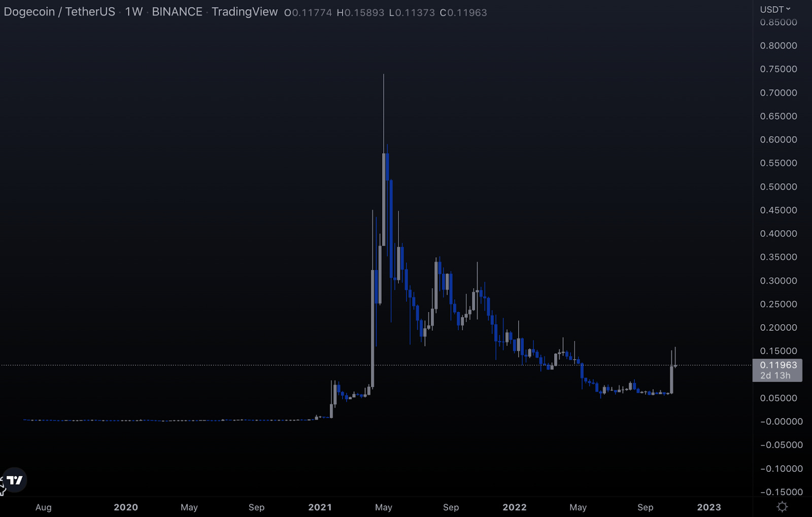Click the 0.75000 price axis label

[x=779, y=69]
